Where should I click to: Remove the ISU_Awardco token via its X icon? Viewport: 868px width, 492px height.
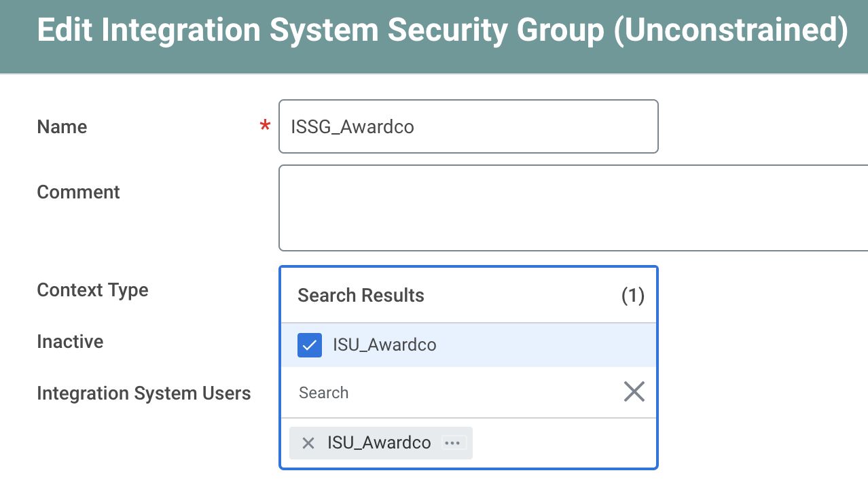coord(308,442)
